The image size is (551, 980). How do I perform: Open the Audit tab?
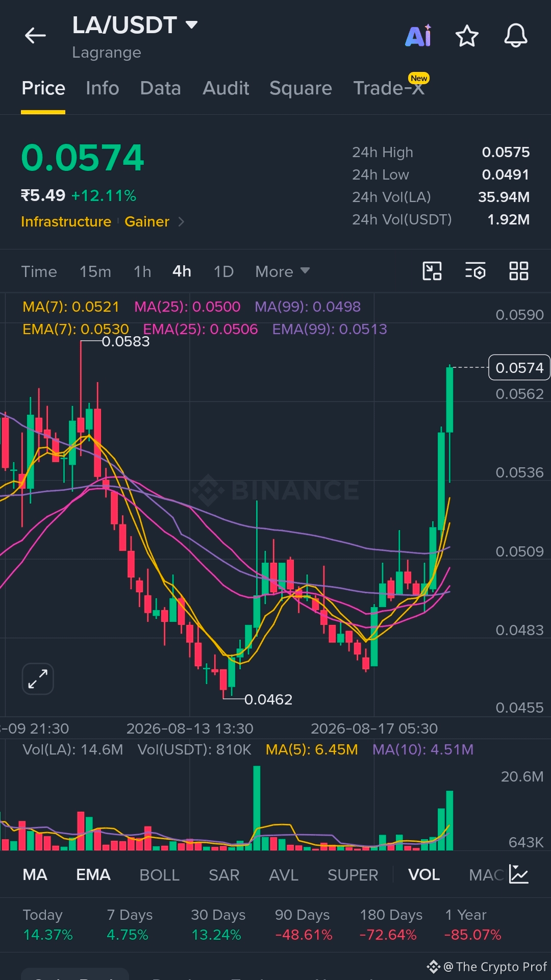[226, 88]
